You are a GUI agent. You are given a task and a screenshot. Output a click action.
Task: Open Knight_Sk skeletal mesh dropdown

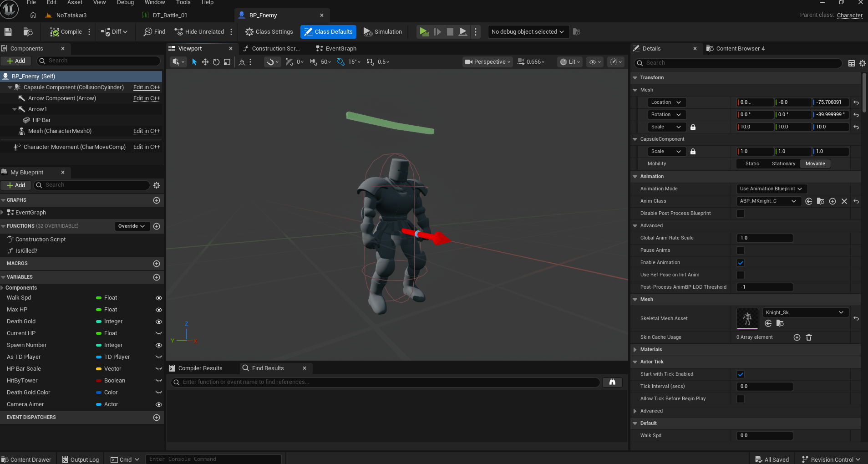click(805, 312)
